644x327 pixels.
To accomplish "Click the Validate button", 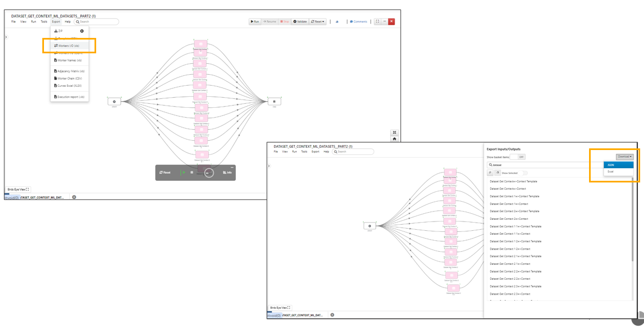I will 300,21.
